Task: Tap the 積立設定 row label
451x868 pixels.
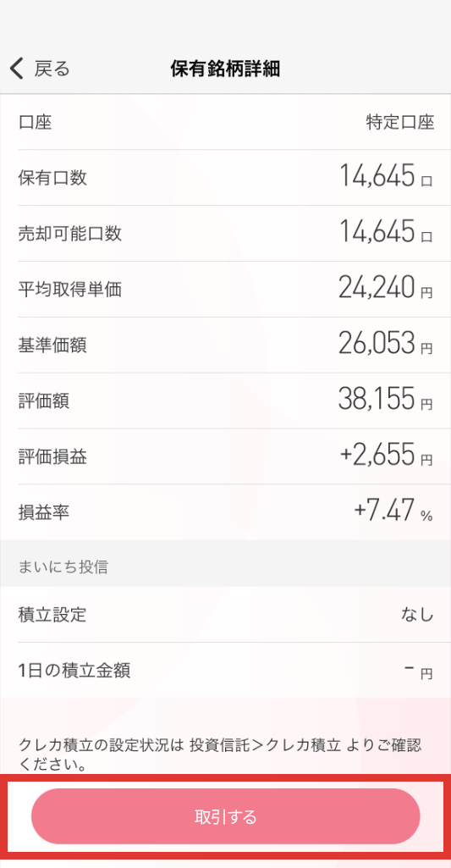Action: [x=52, y=615]
